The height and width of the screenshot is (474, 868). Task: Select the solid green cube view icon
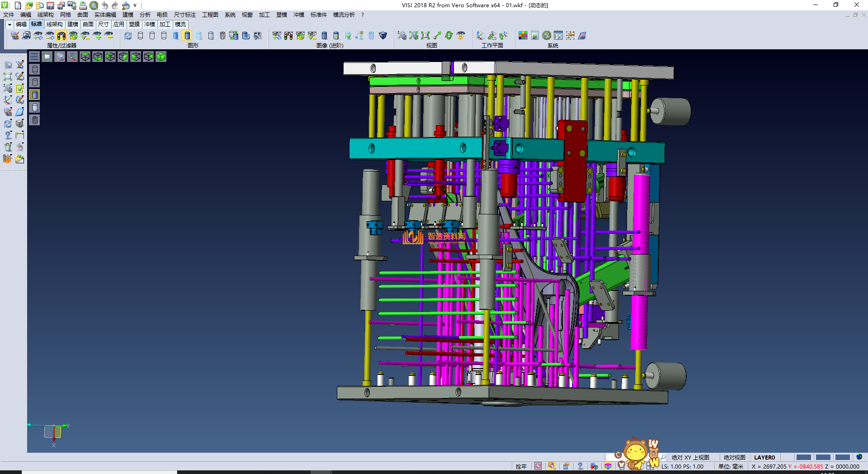[x=161, y=57]
